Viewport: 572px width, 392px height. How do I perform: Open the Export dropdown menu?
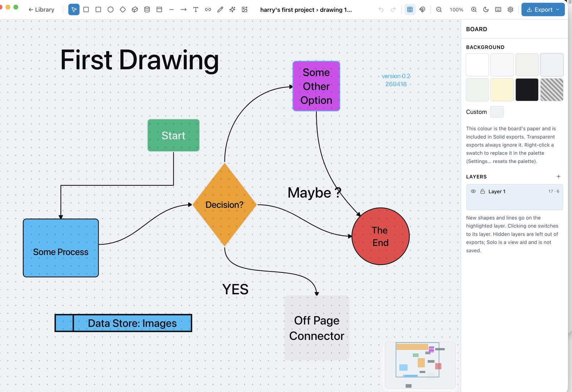coord(543,10)
